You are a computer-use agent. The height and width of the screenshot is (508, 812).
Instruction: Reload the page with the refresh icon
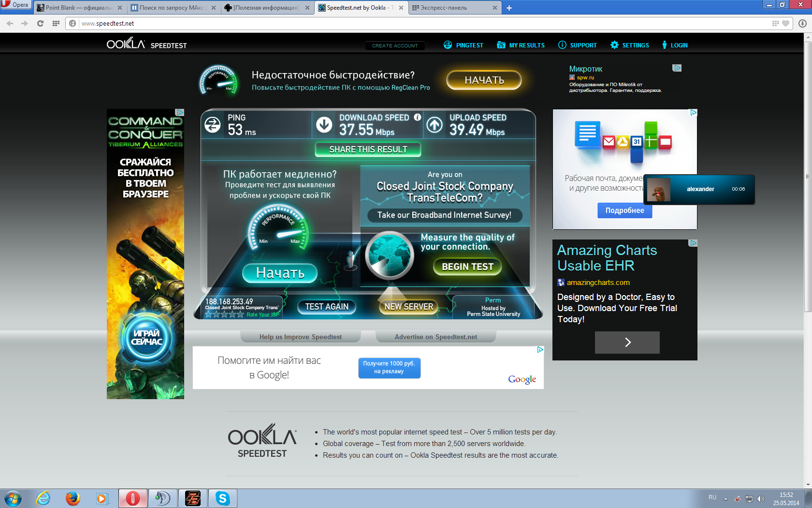[40, 23]
